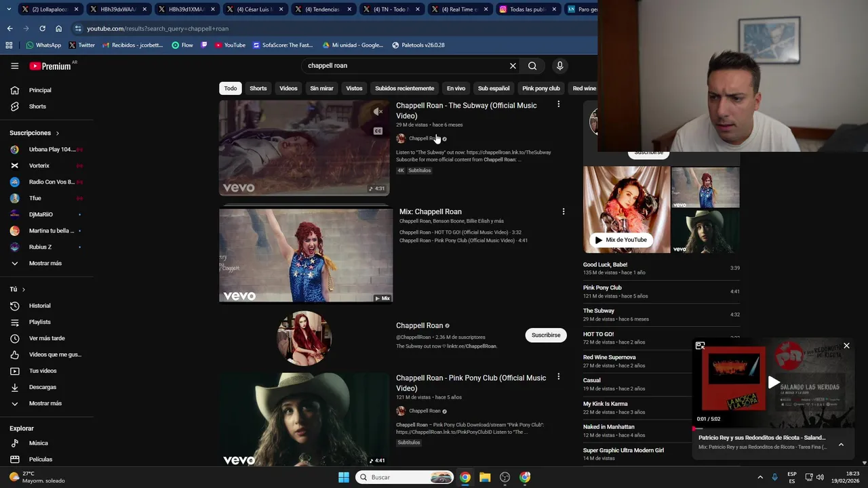Viewport: 868px width, 488px height.
Task: Open SofaScore bookmark
Action: tap(282, 45)
